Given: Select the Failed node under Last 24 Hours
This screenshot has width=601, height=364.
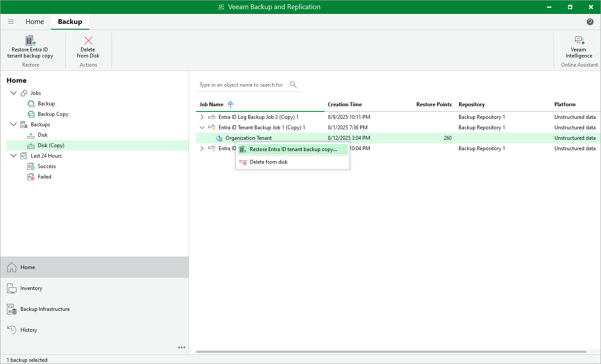Looking at the screenshot, I should (44, 176).
